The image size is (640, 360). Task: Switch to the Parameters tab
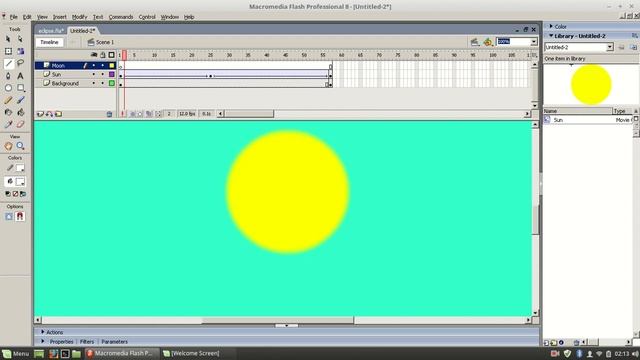tap(114, 342)
